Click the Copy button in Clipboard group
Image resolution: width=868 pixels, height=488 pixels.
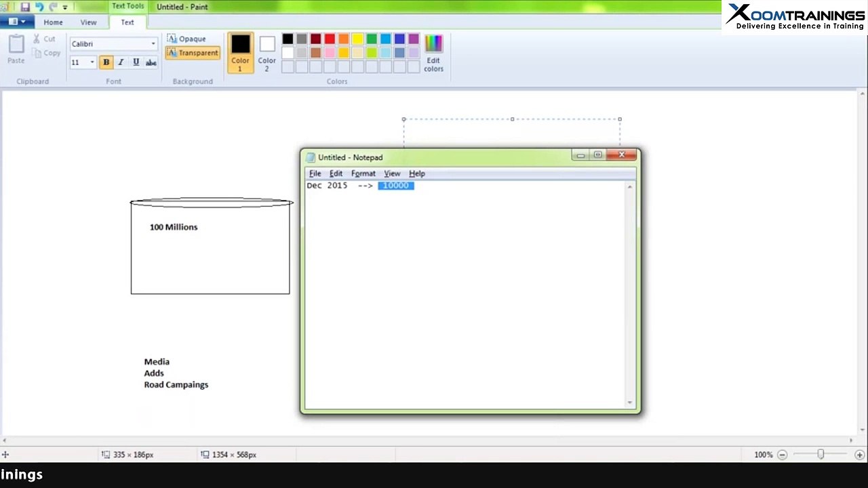coord(46,53)
